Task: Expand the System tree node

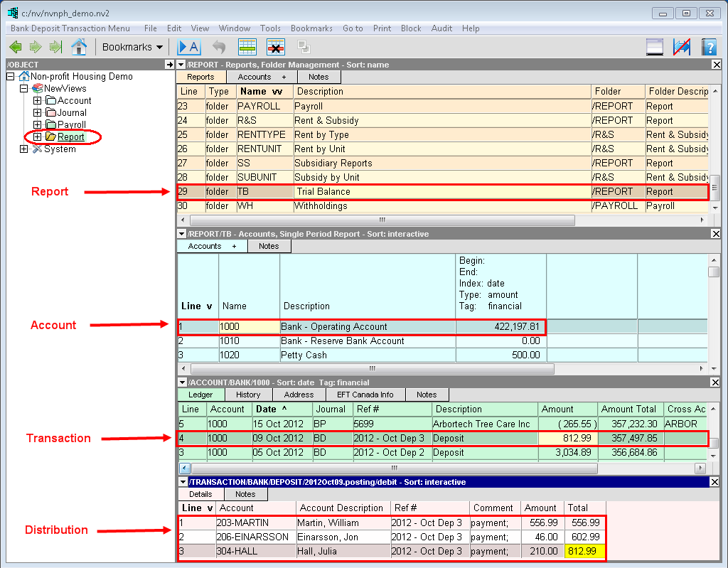Action: pos(24,149)
